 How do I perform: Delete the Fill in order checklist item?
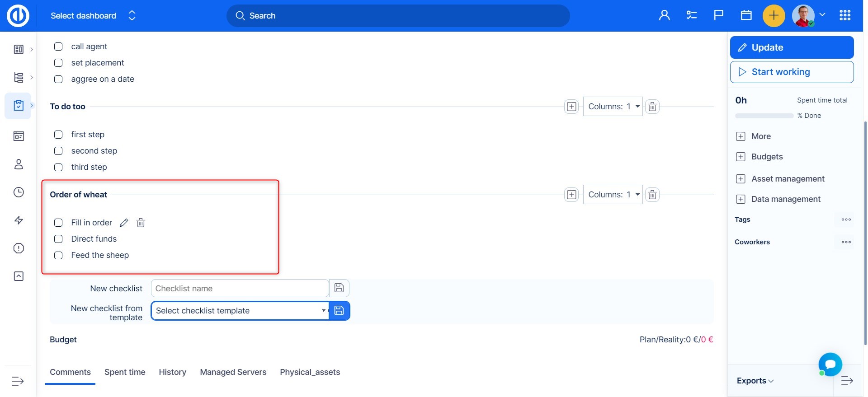[x=141, y=223]
